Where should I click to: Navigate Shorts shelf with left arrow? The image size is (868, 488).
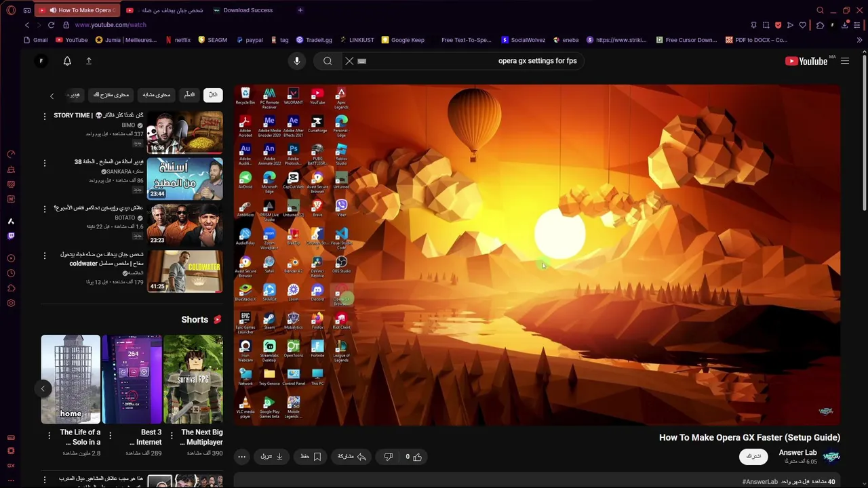coord(43,388)
